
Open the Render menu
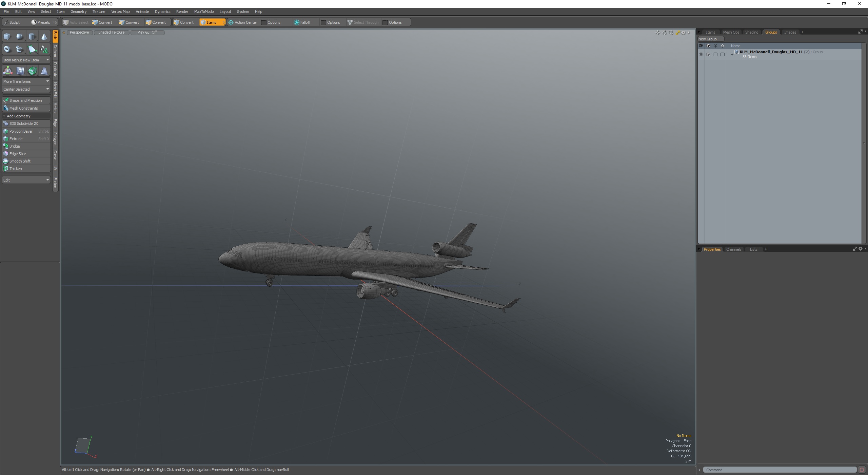[182, 12]
